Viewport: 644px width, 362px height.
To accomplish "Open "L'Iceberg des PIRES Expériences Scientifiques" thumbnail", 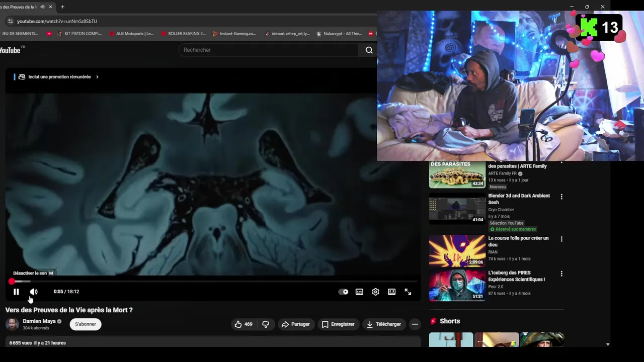I will click(457, 285).
